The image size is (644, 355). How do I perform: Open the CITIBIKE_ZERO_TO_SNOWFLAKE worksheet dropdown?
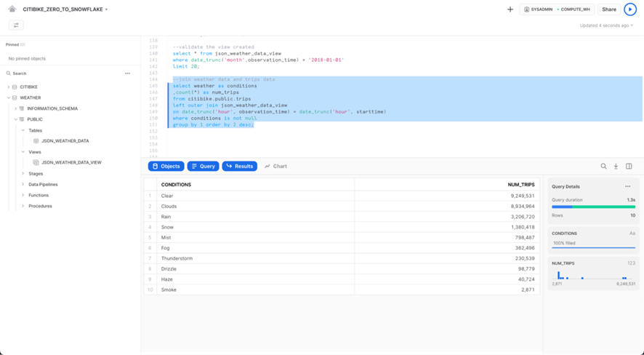106,10
